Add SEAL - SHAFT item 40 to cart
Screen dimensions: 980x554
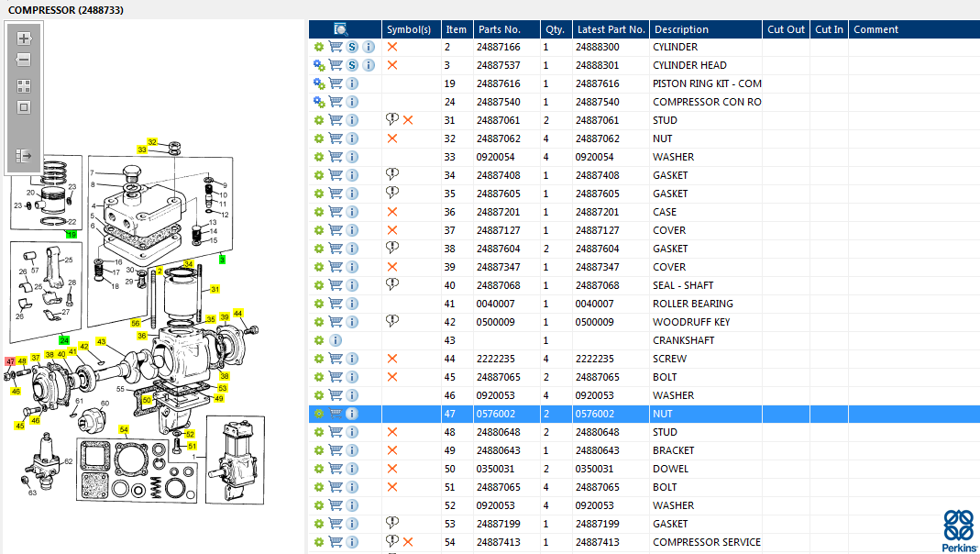tap(336, 285)
